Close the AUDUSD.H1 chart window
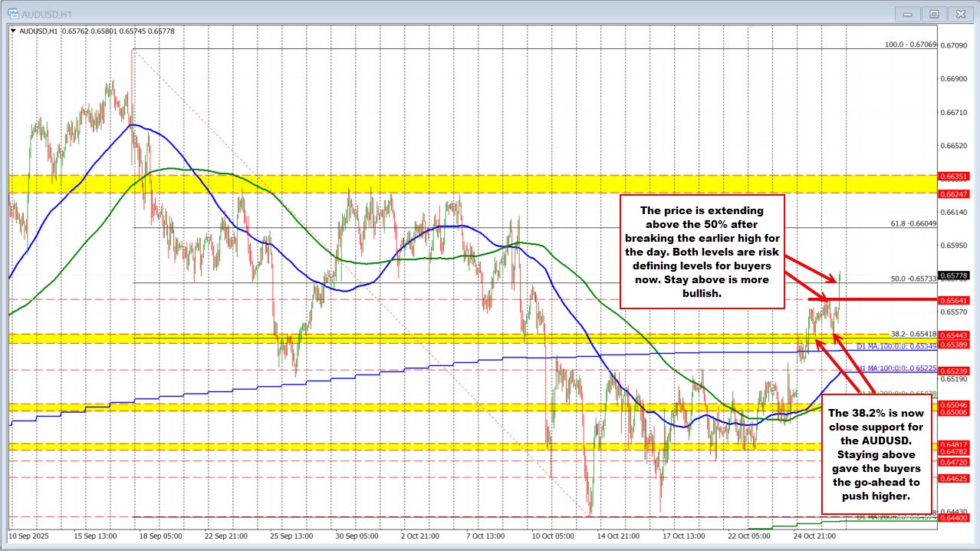This screenshot has width=980, height=551. point(960,13)
